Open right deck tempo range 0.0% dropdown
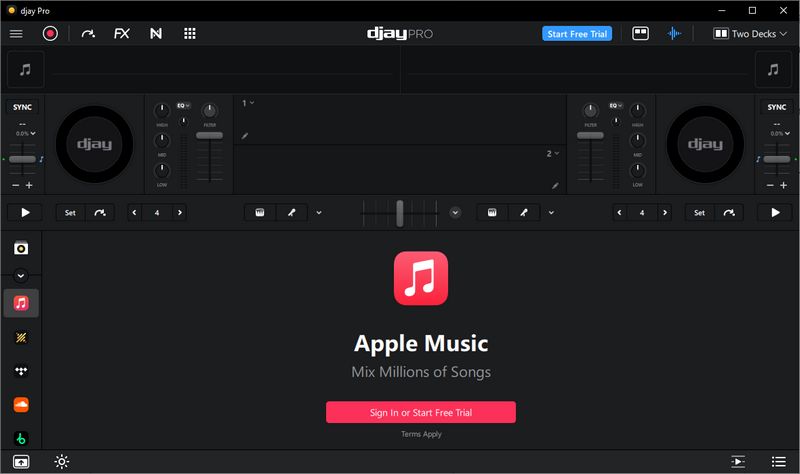 pyautogui.click(x=780, y=134)
